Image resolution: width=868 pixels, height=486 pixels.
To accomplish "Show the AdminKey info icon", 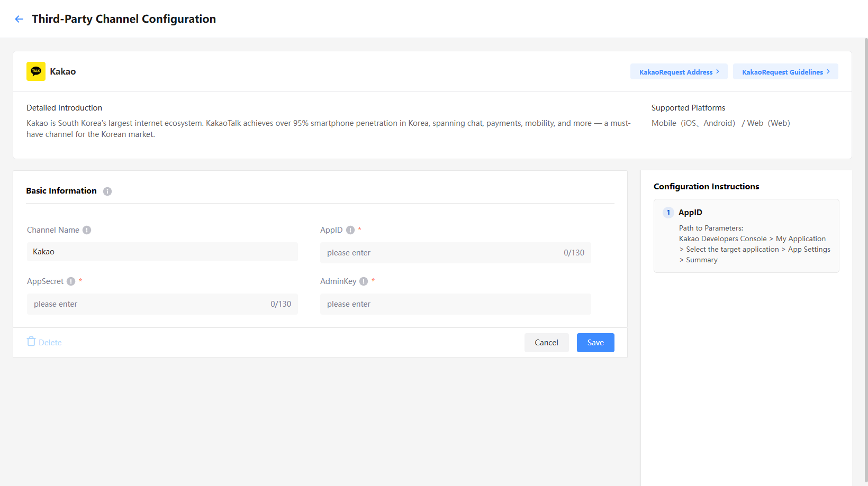I will pos(364,281).
